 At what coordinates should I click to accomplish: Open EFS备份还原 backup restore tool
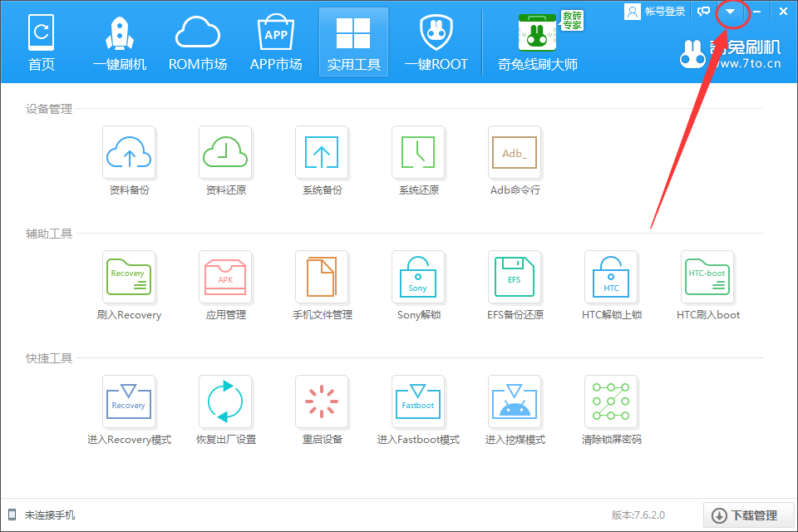(515, 277)
